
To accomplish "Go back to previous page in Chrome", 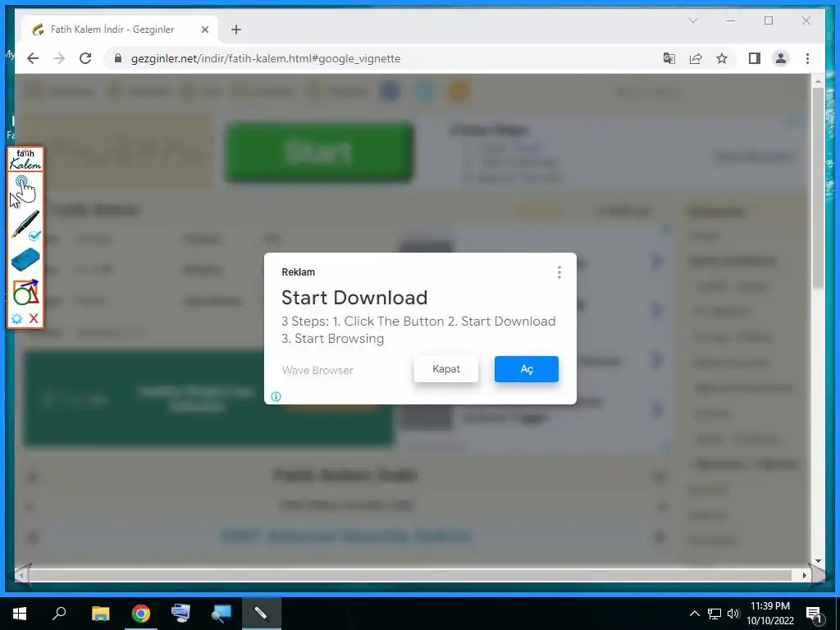I will click(x=33, y=58).
